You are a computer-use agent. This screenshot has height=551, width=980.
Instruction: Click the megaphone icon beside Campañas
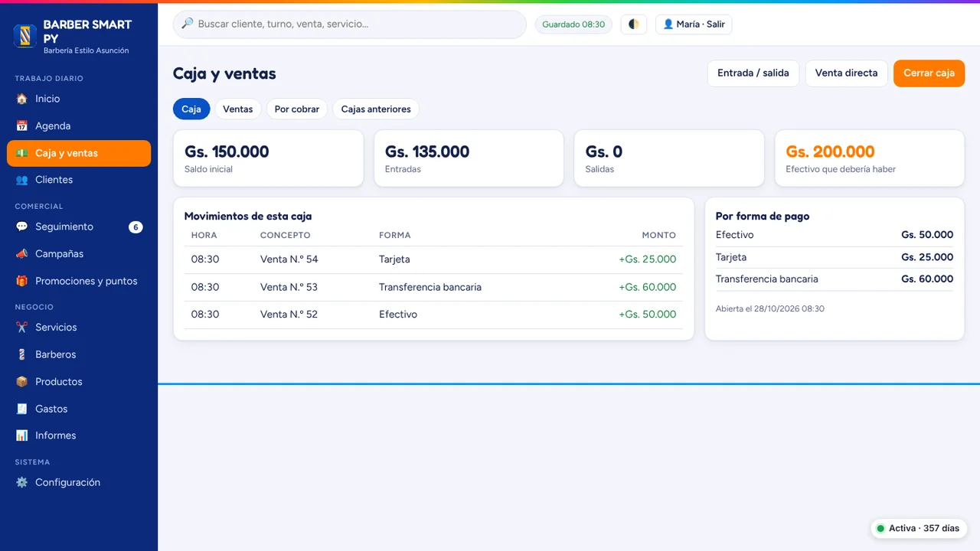[x=21, y=253]
